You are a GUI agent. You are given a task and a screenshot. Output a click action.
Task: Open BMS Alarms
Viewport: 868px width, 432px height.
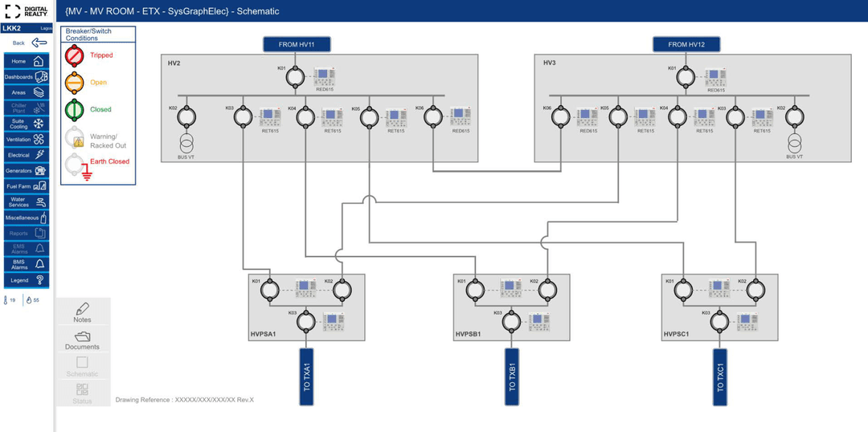(27, 264)
